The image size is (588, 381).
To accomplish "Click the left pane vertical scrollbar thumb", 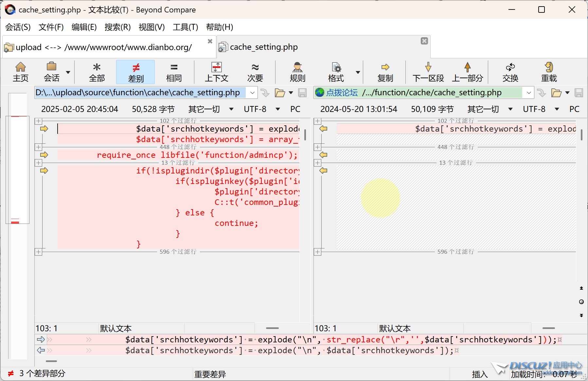I will click(x=305, y=135).
